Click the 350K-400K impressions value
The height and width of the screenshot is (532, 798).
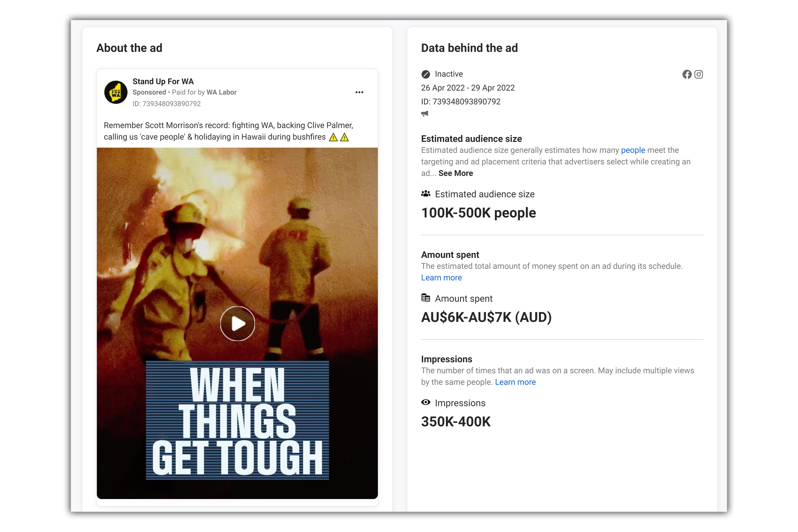point(456,422)
